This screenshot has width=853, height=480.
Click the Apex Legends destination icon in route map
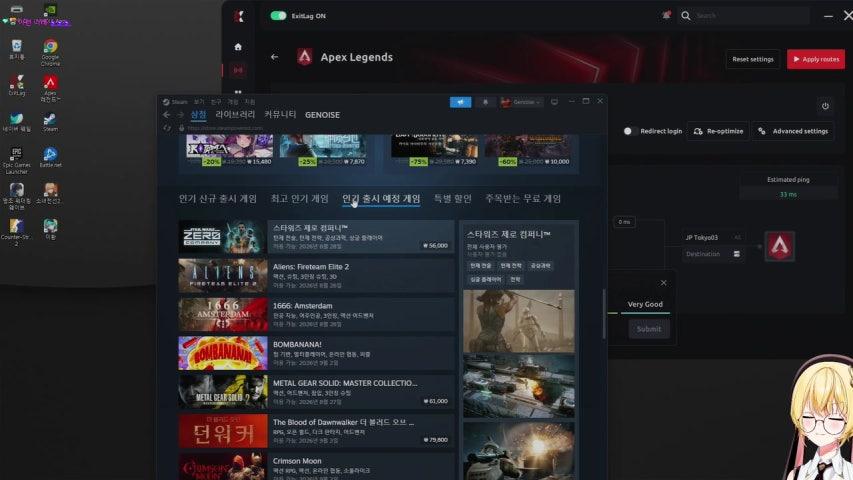tap(780, 246)
